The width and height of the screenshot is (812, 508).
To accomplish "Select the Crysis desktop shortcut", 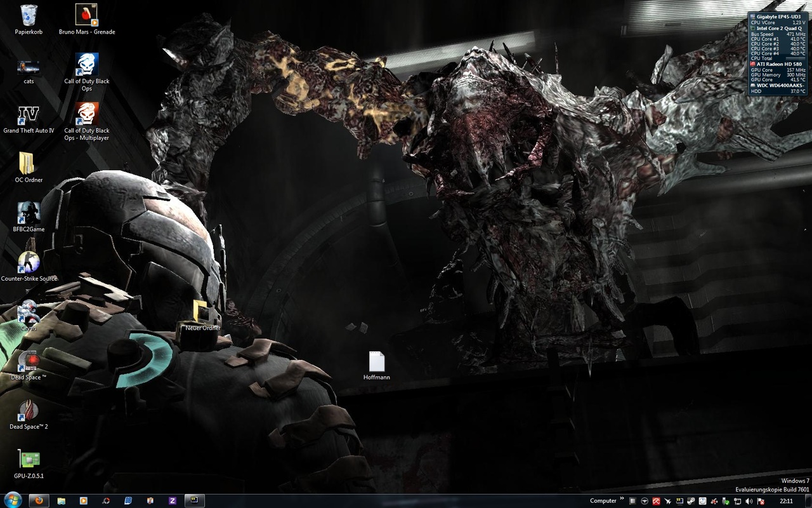I will click(x=29, y=315).
